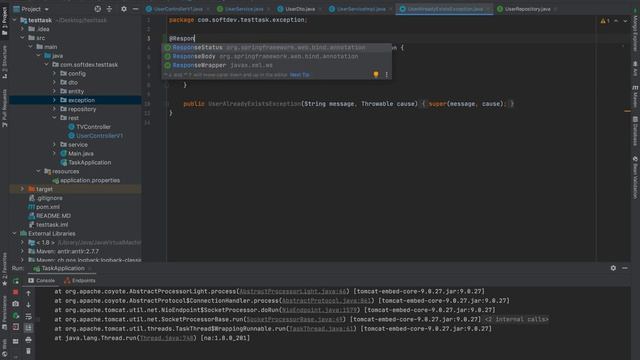Select TVController in project tree
Screen dimensions: 640x360
coord(93,127)
